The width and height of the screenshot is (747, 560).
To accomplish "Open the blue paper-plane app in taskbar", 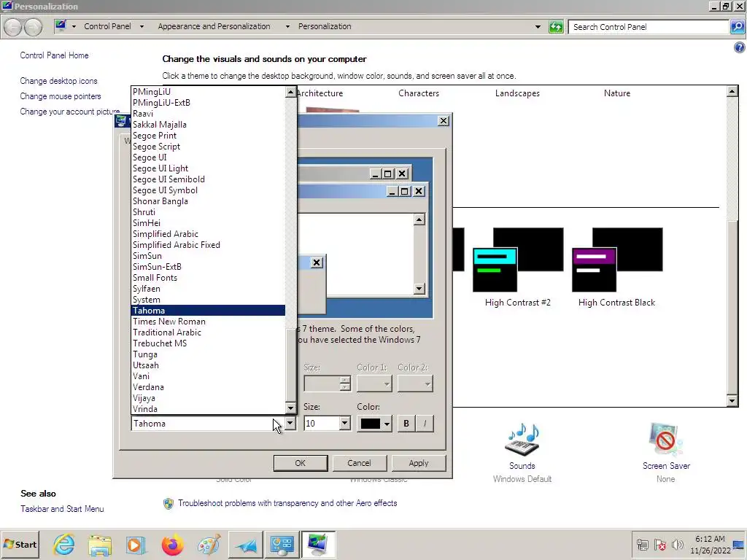I will click(x=246, y=544).
